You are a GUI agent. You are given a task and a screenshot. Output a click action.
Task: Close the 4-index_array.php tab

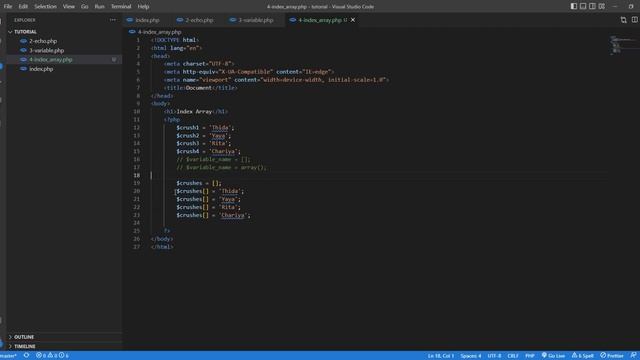(353, 20)
